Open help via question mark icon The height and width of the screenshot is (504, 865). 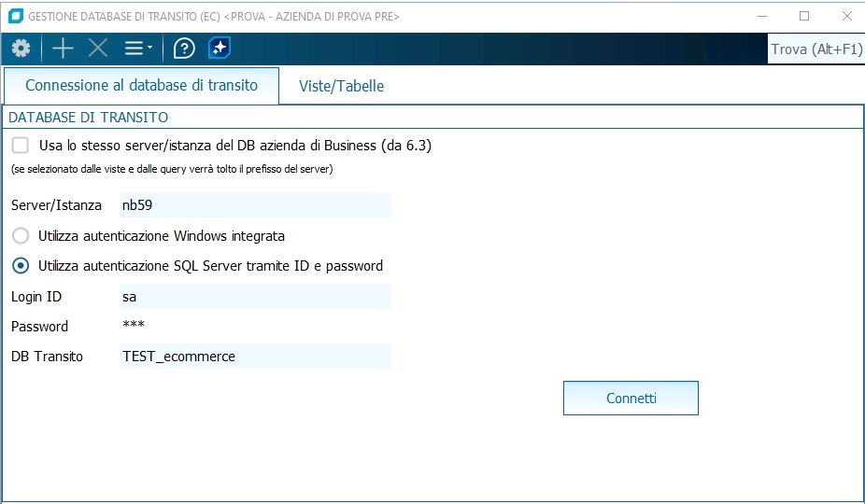click(184, 49)
